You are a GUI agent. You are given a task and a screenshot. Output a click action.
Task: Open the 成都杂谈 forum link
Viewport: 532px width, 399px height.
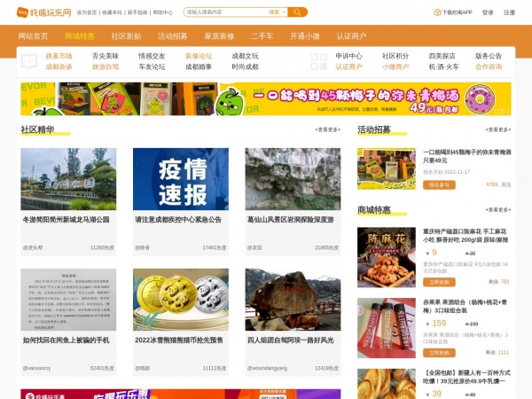tap(59, 66)
